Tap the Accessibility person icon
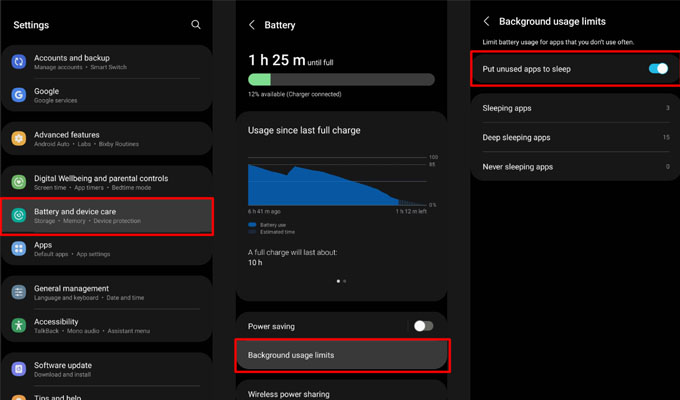680x400 pixels. tap(19, 325)
